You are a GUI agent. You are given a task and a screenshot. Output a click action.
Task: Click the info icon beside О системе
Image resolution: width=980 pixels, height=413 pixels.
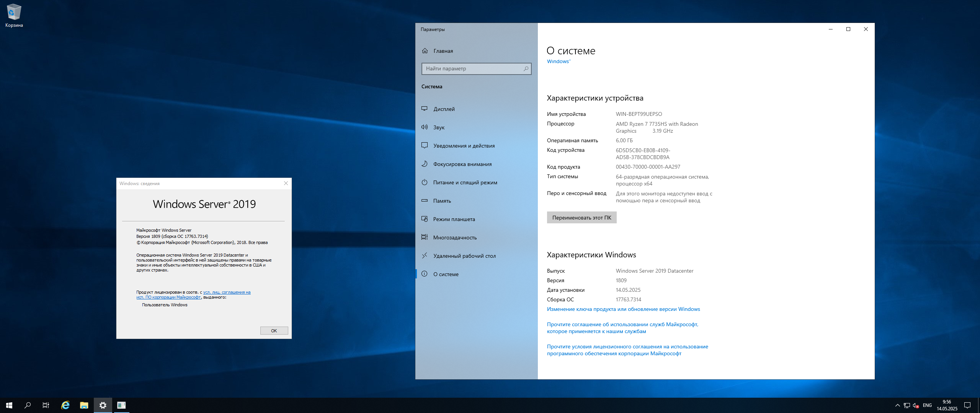click(x=425, y=274)
